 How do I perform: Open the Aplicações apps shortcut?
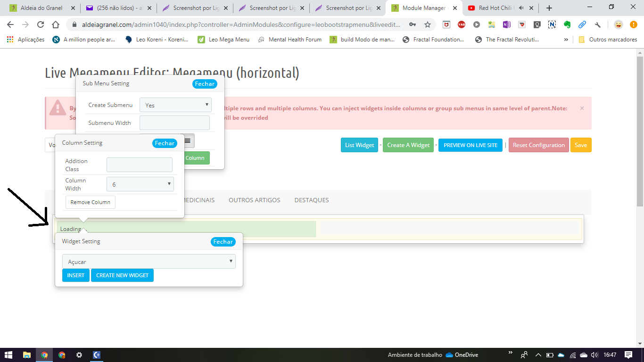click(26, 40)
